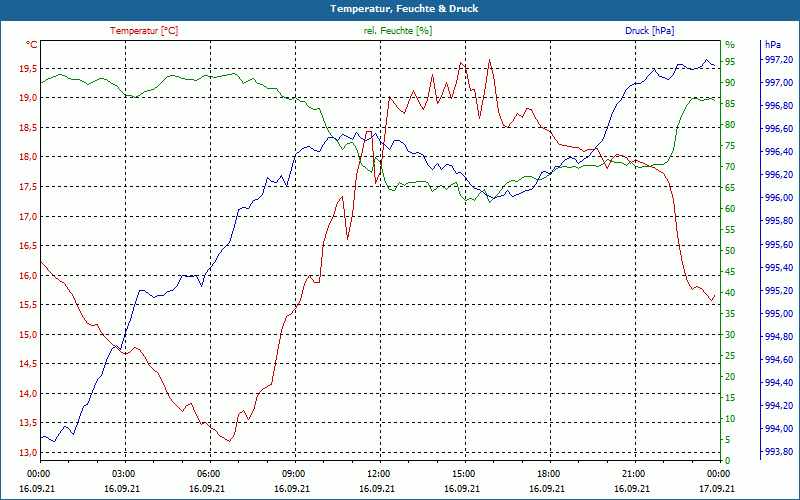
Task: Select the green 'rel. Feuchte [%]' legend label
Action: (x=397, y=31)
